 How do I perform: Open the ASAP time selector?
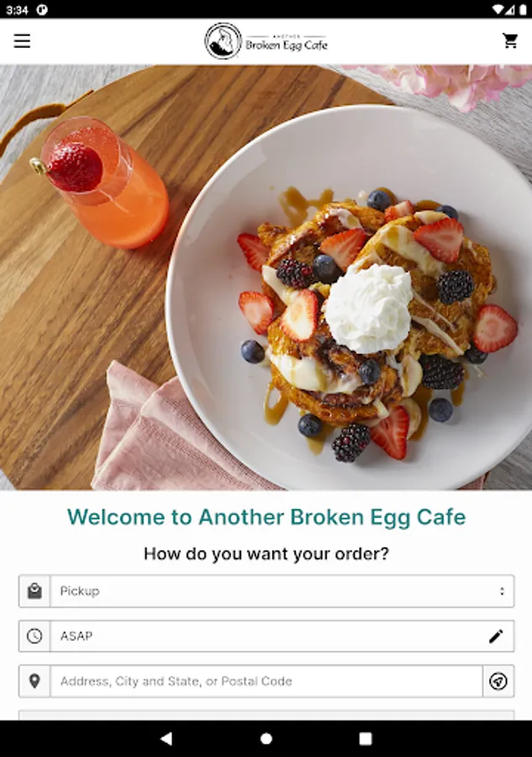point(282,637)
